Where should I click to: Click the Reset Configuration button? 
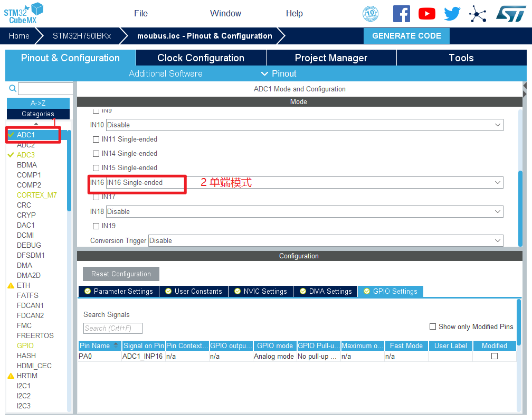121,274
